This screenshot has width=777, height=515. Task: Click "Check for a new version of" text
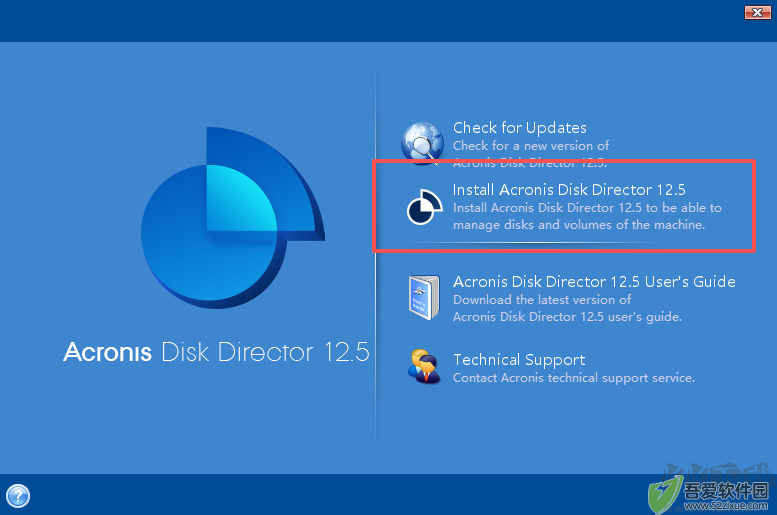point(531,146)
